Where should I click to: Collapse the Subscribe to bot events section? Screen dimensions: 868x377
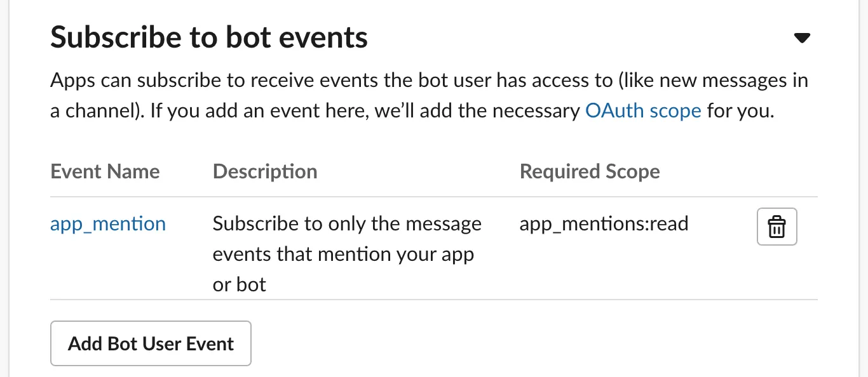pyautogui.click(x=802, y=37)
